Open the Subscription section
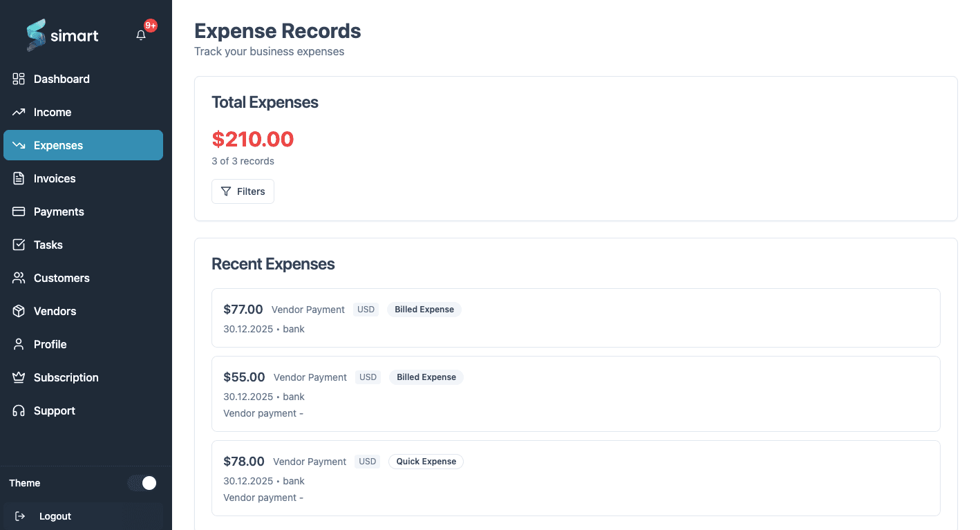 [x=66, y=377]
